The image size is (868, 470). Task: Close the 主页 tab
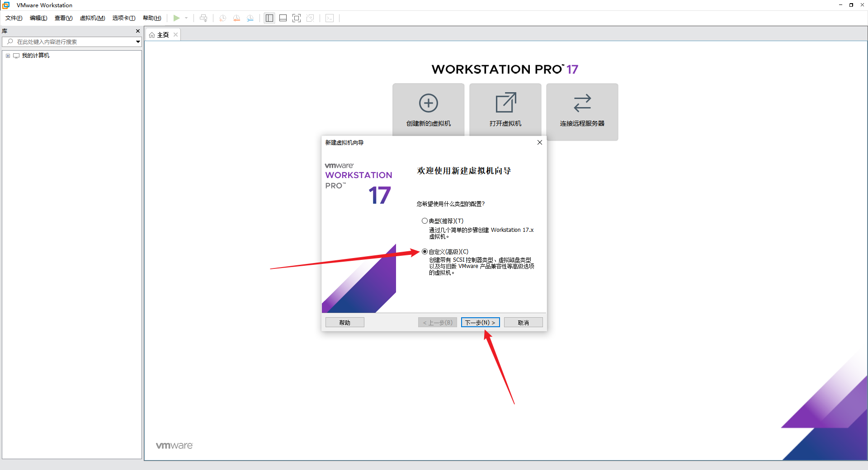176,35
